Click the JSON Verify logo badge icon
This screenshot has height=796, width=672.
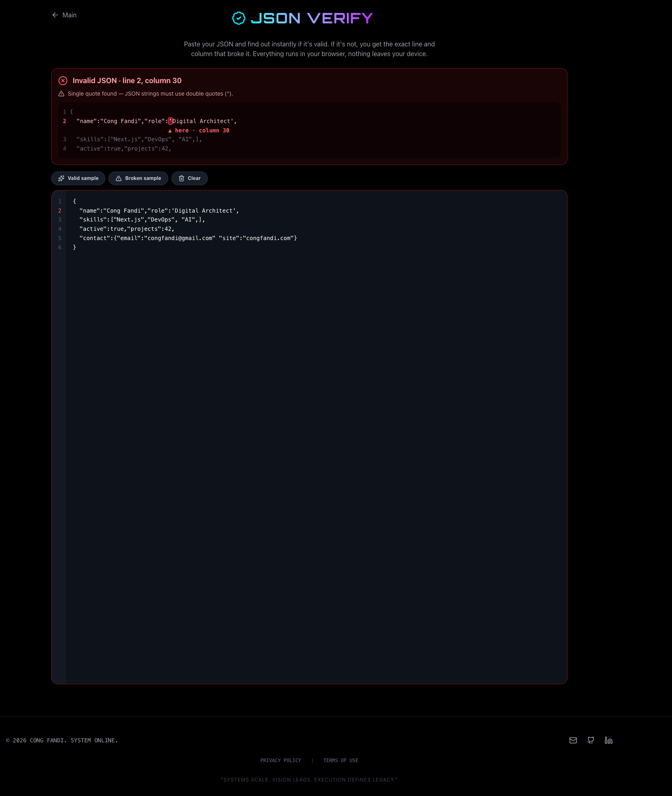[x=239, y=18]
